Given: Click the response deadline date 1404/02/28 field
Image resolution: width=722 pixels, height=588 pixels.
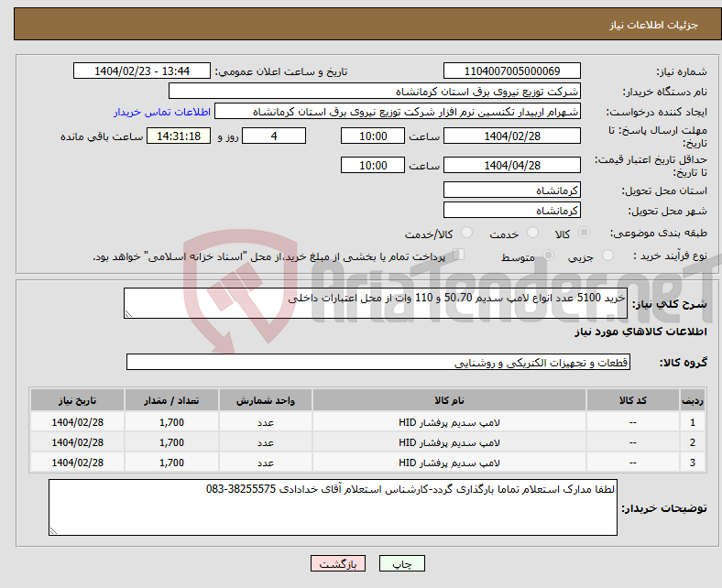Looking at the screenshot, I should [511, 136].
